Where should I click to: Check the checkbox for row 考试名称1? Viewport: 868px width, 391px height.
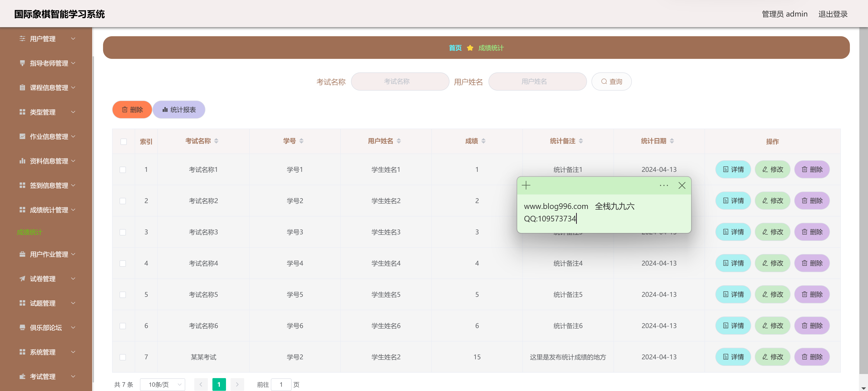(x=123, y=170)
